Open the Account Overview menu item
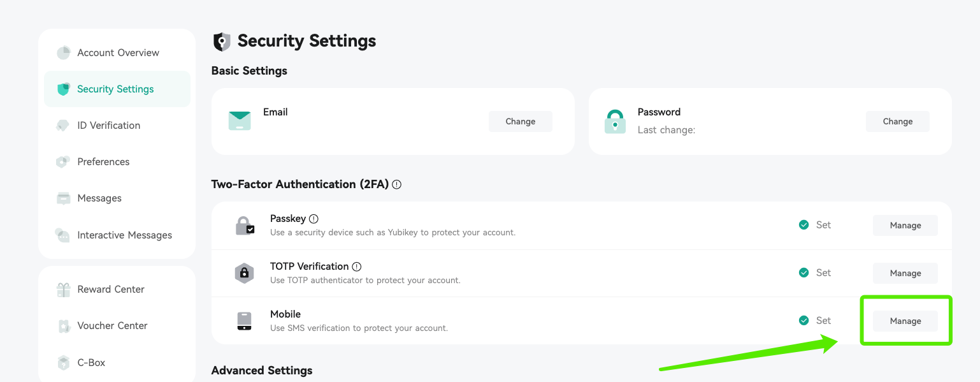Screen dimensions: 980x382 117,53
